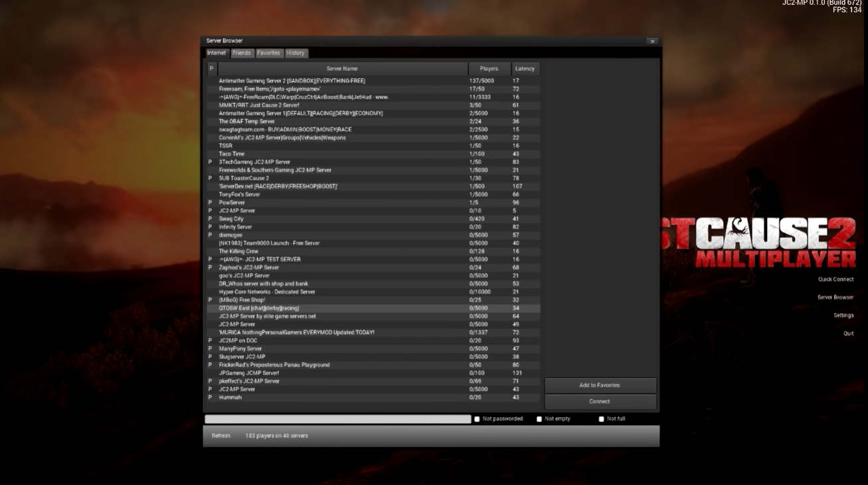
Task: Click the 183 players on 40 servers status
Action: 276,436
